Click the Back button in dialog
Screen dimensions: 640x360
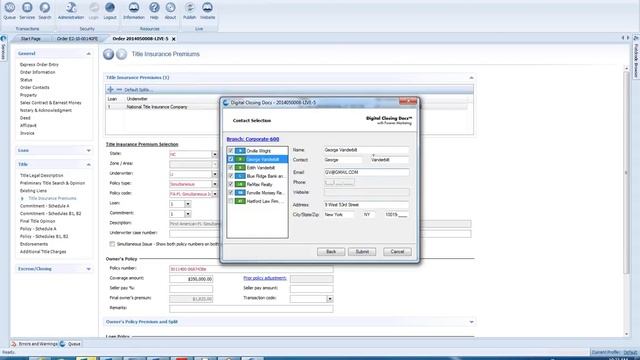click(x=331, y=252)
